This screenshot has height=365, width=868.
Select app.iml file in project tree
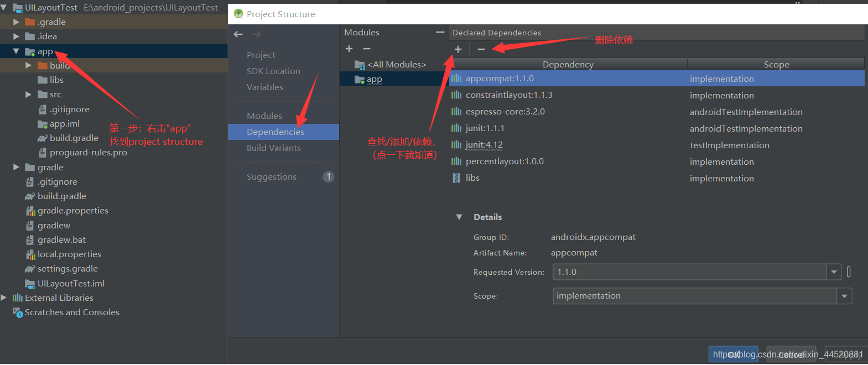(65, 124)
